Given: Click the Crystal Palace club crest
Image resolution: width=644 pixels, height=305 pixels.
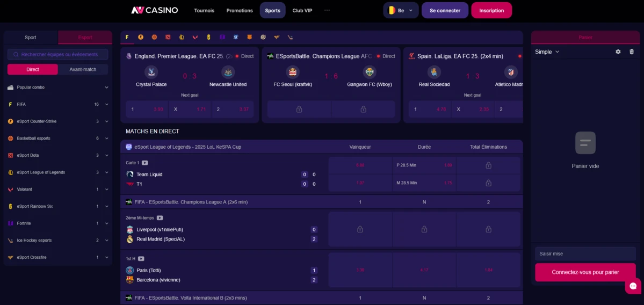Looking at the screenshot, I should click(x=151, y=72).
